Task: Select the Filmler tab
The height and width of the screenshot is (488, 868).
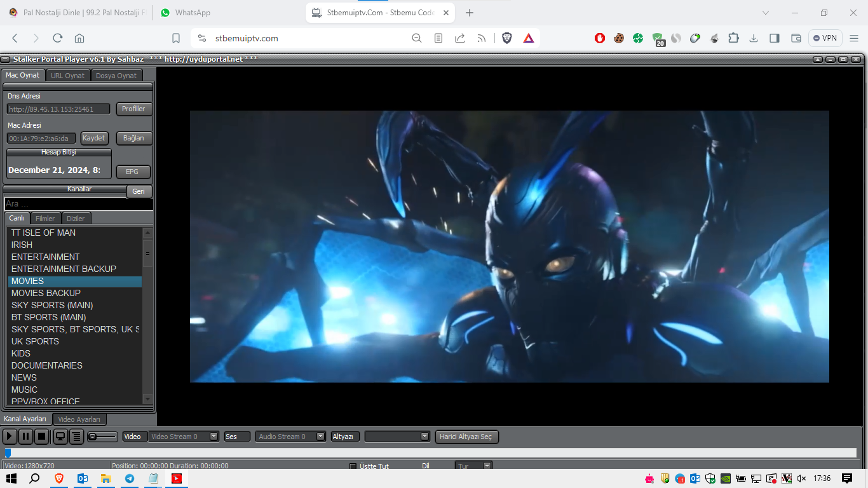Action: tap(45, 219)
